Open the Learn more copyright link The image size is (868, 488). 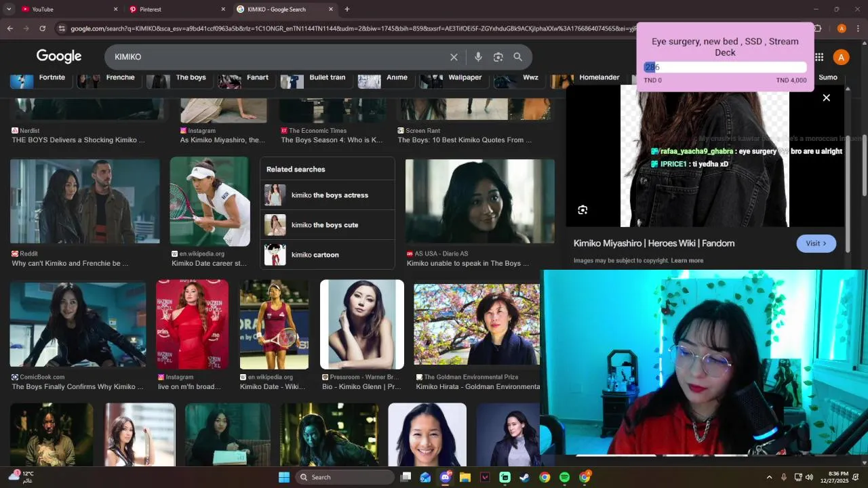click(687, 261)
